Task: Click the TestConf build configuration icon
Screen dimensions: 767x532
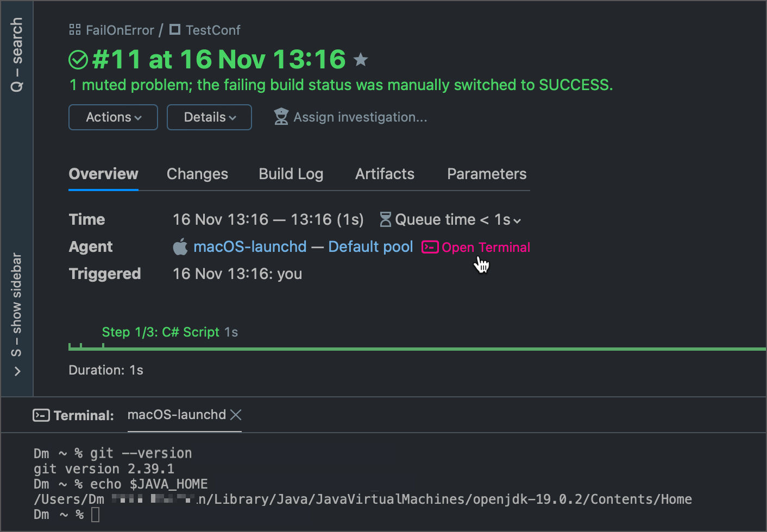Action: point(174,30)
